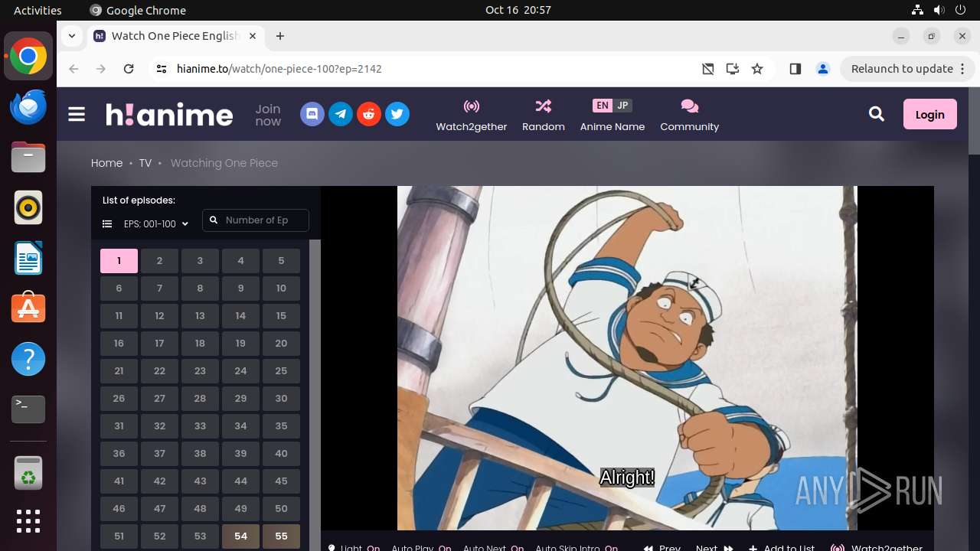The width and height of the screenshot is (980, 551).
Task: Expand the EPS: 001-100 range dropdown
Action: coord(145,224)
